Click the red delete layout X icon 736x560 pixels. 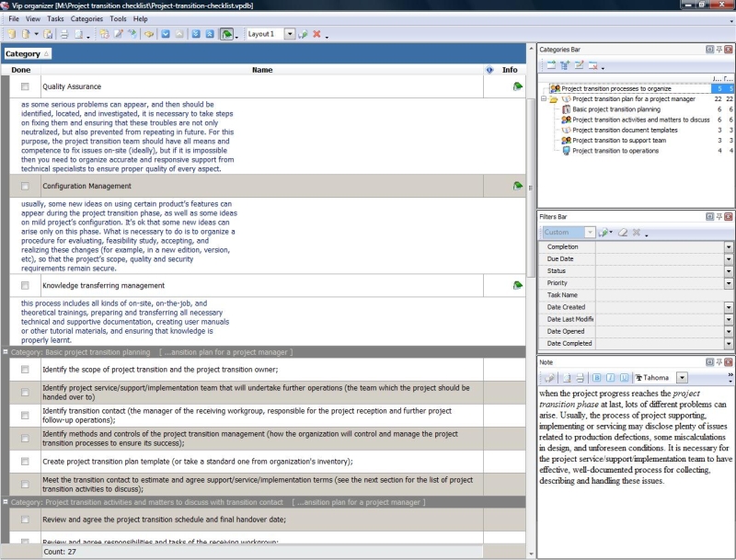[x=316, y=34]
